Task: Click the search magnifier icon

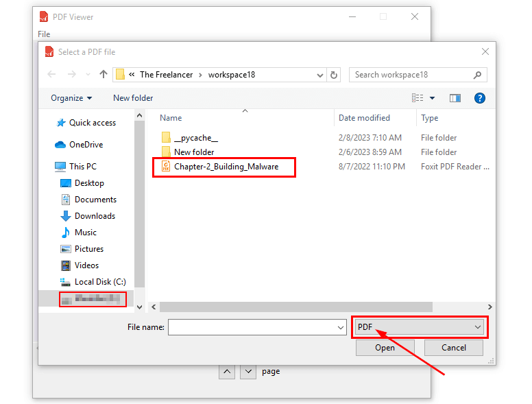Action: tap(478, 75)
